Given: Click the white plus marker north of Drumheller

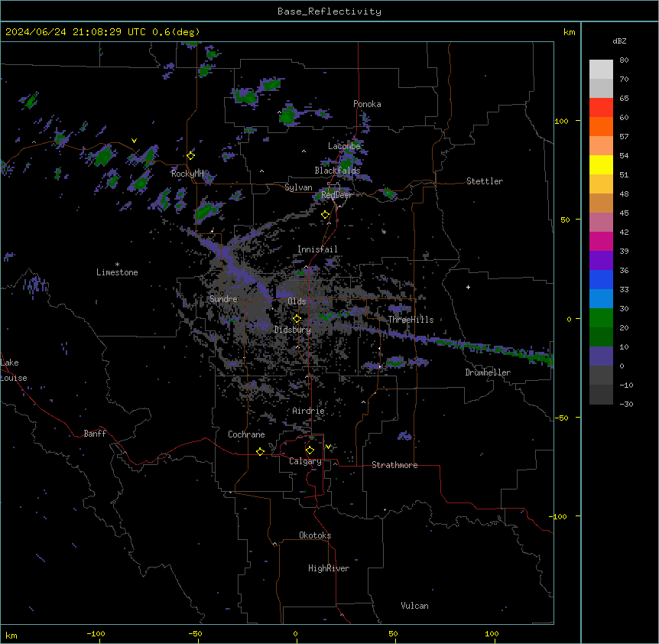Looking at the screenshot, I should click(x=468, y=287).
